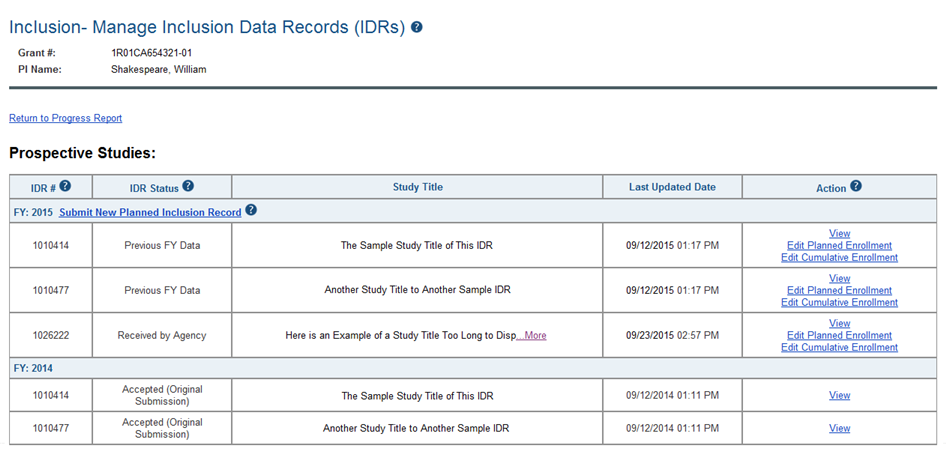The image size is (946, 454).
Task: View FY 2014 IDR 1010477 record
Action: [x=840, y=429]
